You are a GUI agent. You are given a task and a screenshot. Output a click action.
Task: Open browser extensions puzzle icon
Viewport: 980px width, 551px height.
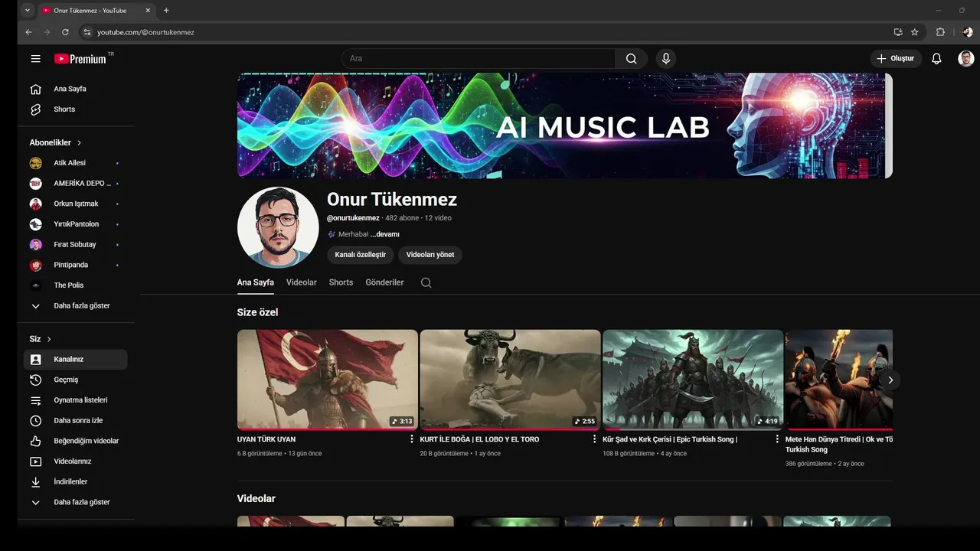tap(941, 32)
